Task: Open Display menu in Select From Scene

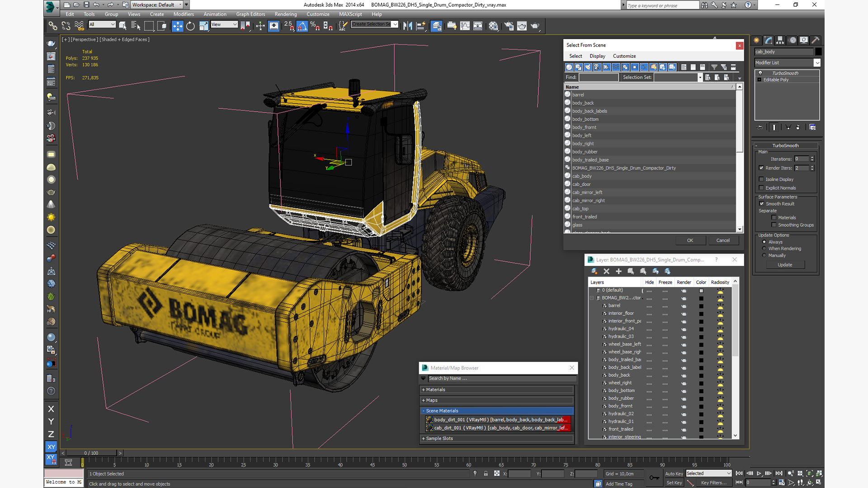Action: pyautogui.click(x=597, y=56)
